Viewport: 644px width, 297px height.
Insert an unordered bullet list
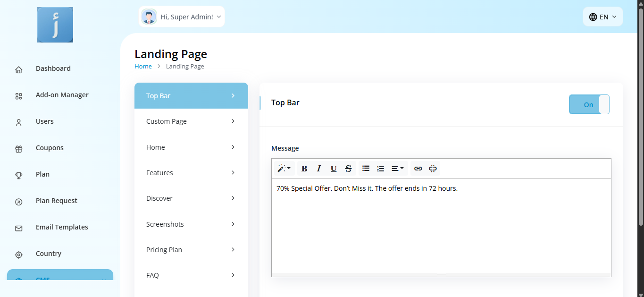366,169
